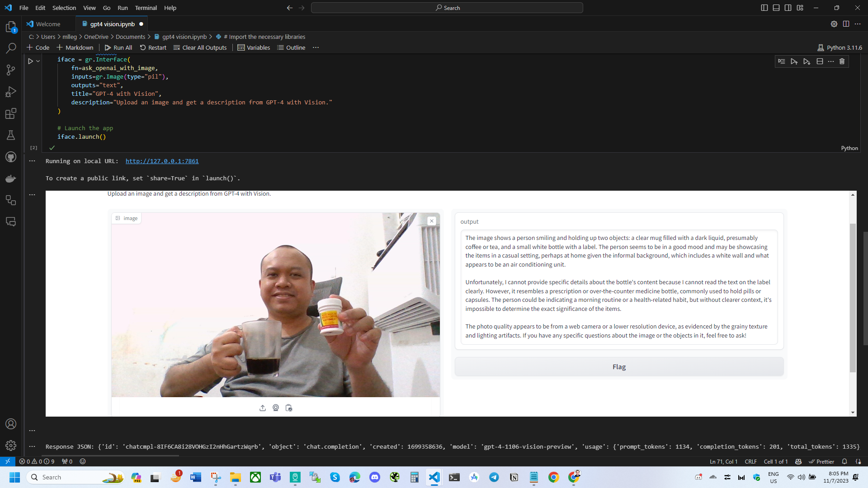Expand the run cell dropdown arrow
This screenshot has height=488, width=868.
click(38, 61)
